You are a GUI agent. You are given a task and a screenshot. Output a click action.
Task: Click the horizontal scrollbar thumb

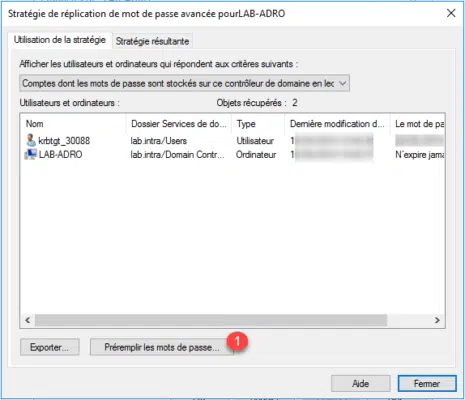[211, 320]
